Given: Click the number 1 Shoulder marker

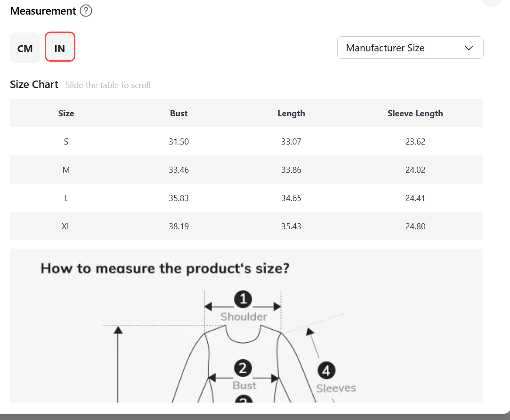Looking at the screenshot, I should pos(243,299).
